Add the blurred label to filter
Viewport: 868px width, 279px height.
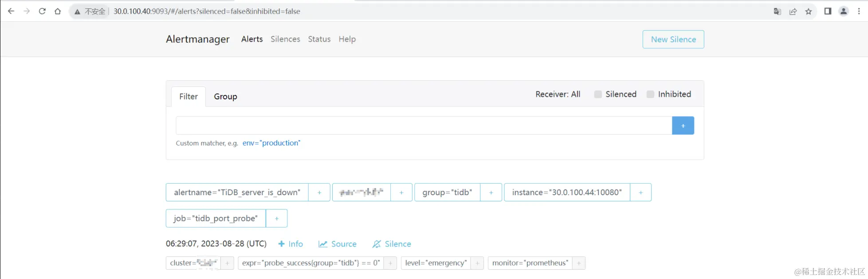401,193
